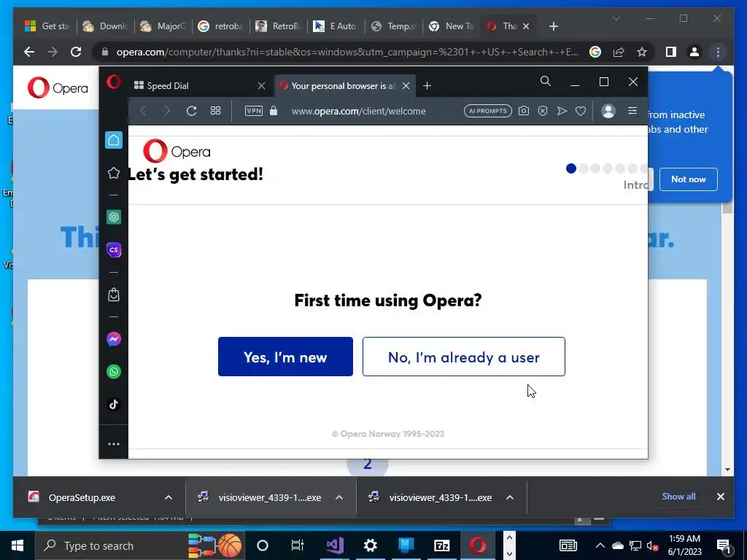Switch to Chrome 'Get sta' tab
Screen dimensions: 747x560
coord(48,26)
